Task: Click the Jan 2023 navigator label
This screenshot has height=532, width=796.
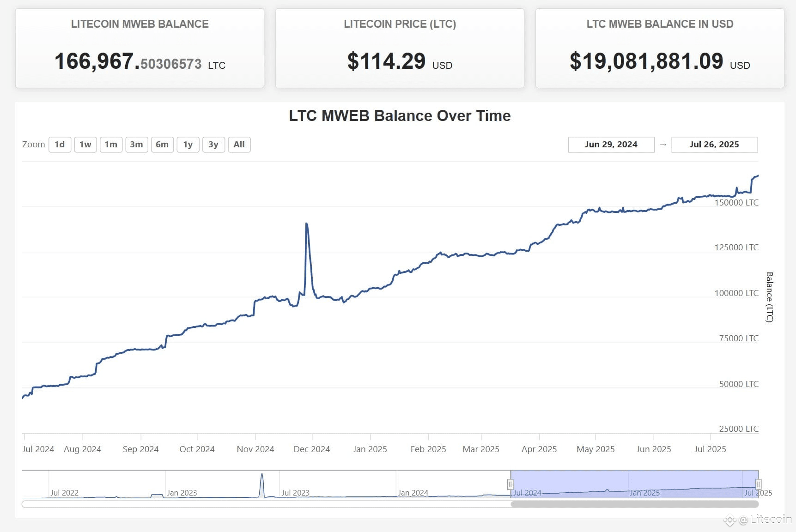Action: (x=182, y=493)
